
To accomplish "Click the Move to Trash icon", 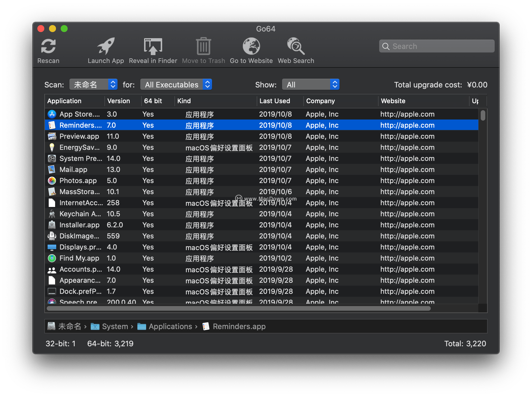I will click(204, 46).
